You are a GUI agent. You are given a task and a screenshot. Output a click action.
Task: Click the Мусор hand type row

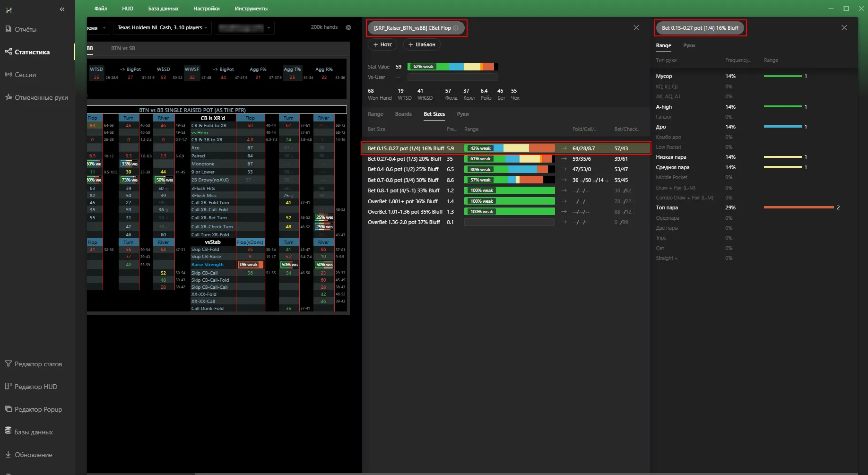(x=754, y=76)
